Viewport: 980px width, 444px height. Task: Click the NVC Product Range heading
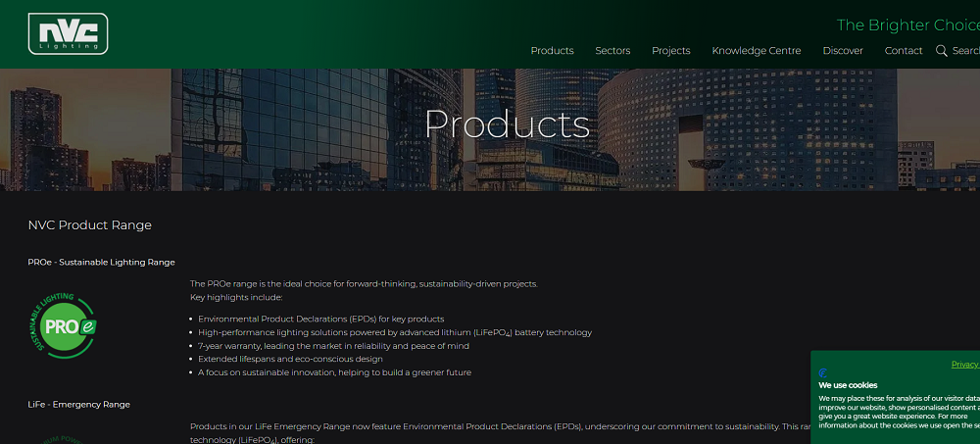click(89, 225)
